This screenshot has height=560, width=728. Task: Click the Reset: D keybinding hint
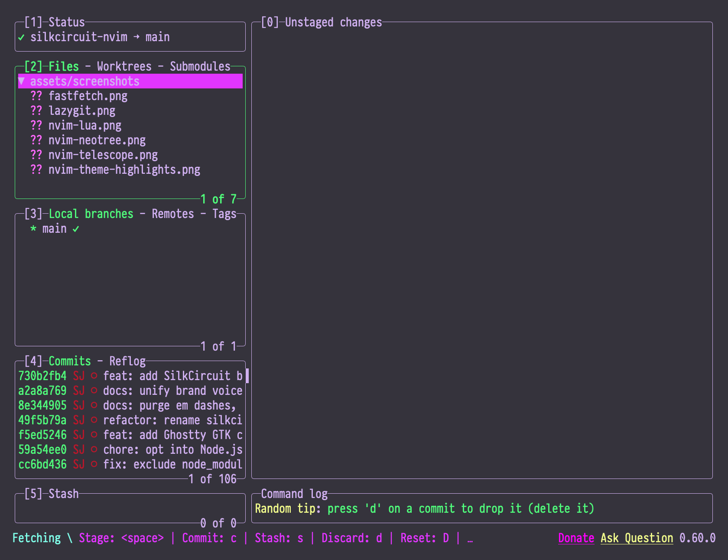(x=425, y=538)
